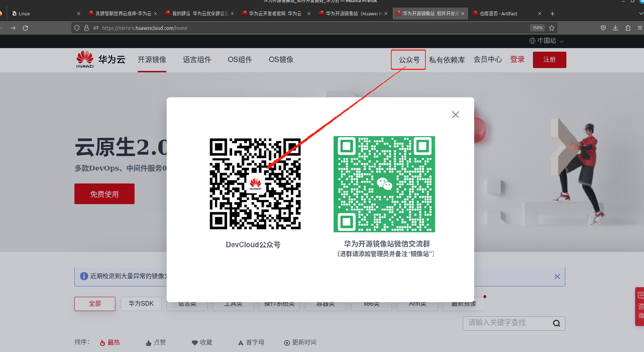Go to 会员中心
The width and height of the screenshot is (644, 352).
click(x=487, y=59)
